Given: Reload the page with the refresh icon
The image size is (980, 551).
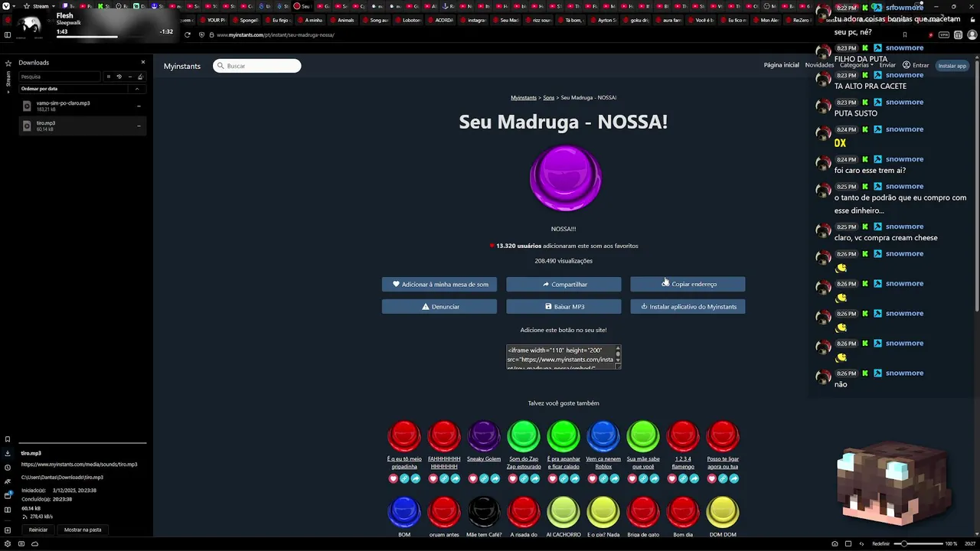Looking at the screenshot, I should coord(188,34).
